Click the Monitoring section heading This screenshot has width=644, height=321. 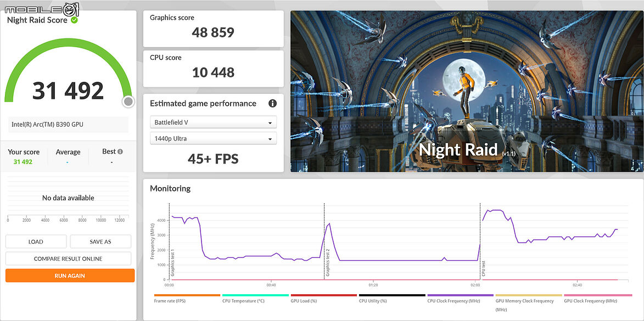tap(170, 188)
